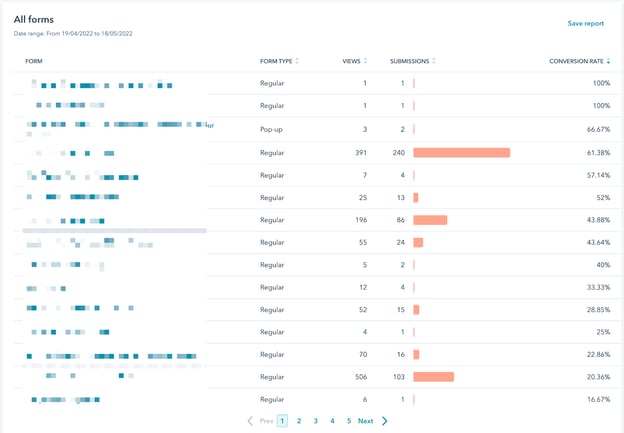Sort by Views column arrows
This screenshot has height=433, width=624.
coord(366,61)
